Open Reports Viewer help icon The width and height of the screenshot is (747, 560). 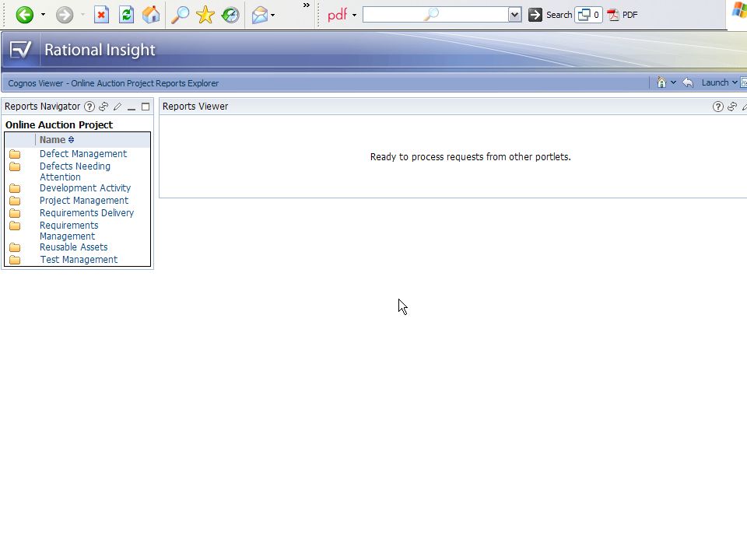(x=718, y=107)
